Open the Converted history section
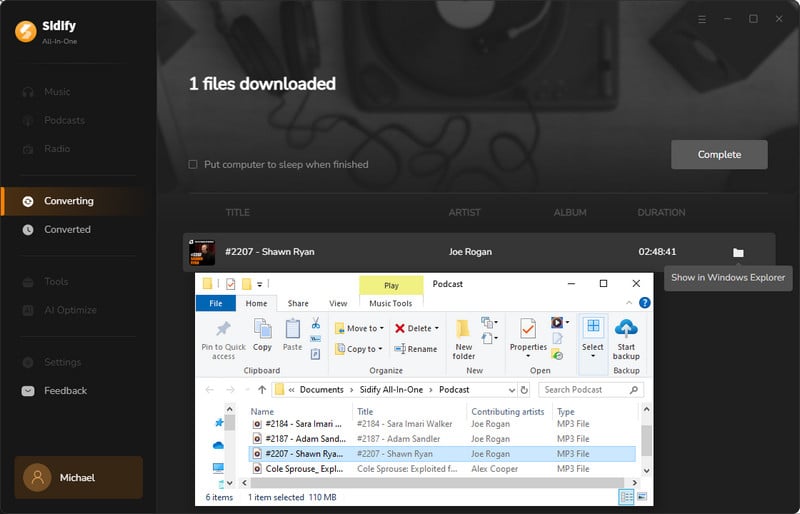The width and height of the screenshot is (800, 514). coord(67,230)
